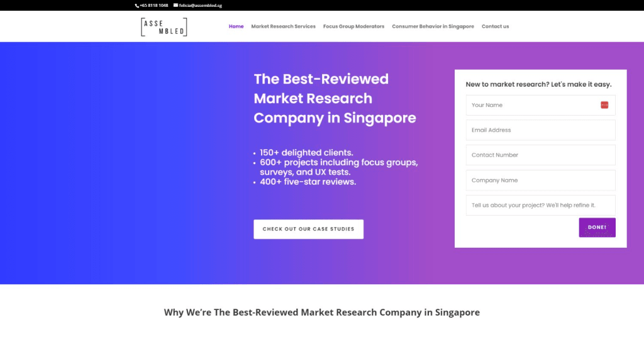
Task: Click the phone icon in top bar
Action: point(136,6)
